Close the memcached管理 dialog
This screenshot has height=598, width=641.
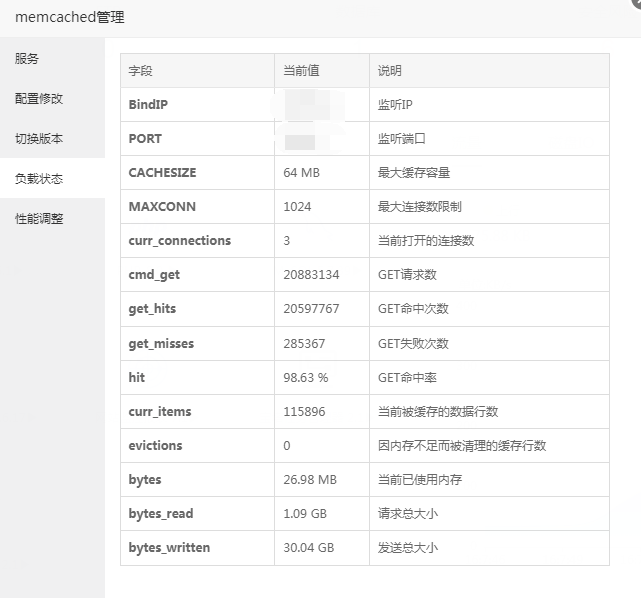point(637,2)
